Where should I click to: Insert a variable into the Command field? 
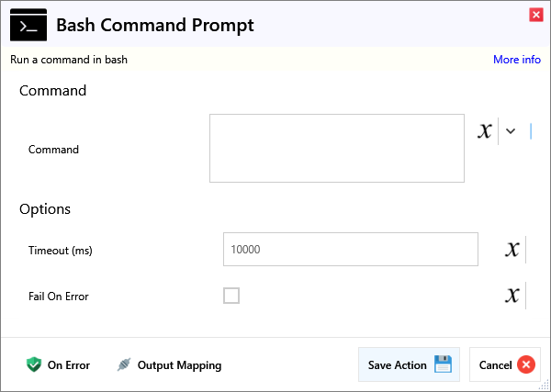(485, 131)
